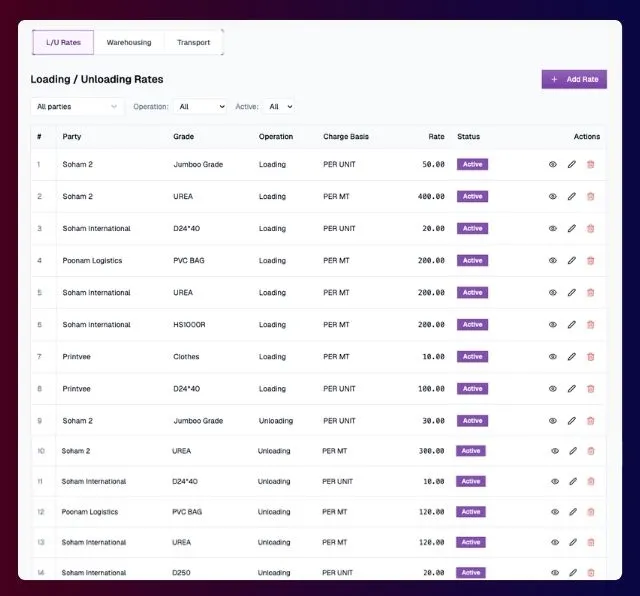This screenshot has width=640, height=596.
Task: Delete row 1 Jumboo Grade Loading rate
Action: point(590,164)
